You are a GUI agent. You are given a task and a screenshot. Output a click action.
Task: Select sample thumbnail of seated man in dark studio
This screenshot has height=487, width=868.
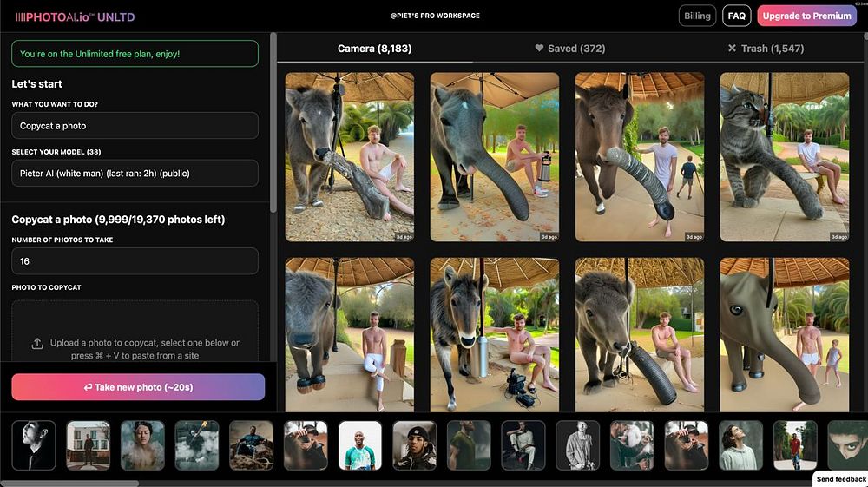tap(523, 445)
